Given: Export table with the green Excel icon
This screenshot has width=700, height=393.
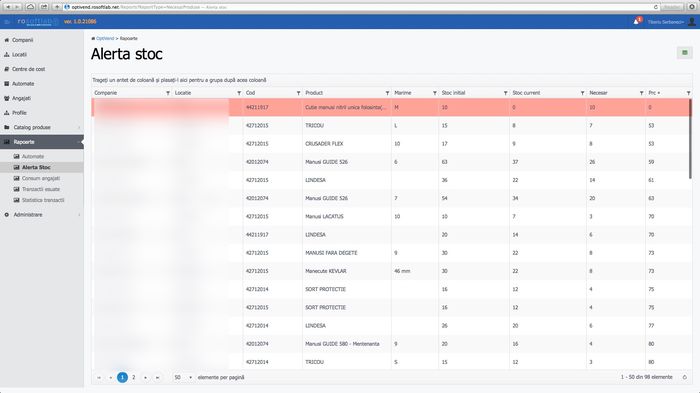Looking at the screenshot, I should pyautogui.click(x=685, y=53).
